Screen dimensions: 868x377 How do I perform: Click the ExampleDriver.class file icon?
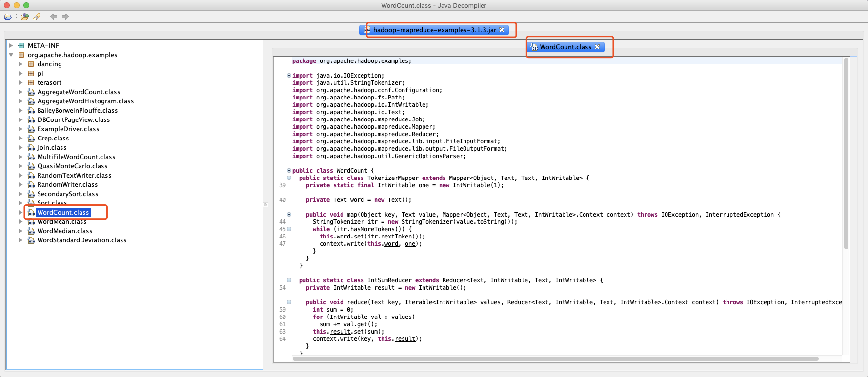point(31,129)
